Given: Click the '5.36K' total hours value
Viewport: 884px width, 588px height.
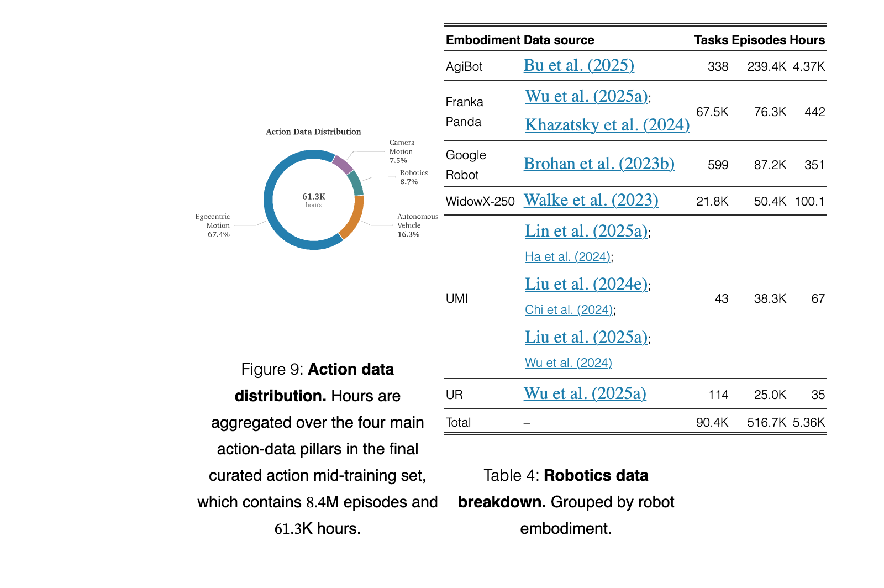Looking at the screenshot, I should point(809,422).
